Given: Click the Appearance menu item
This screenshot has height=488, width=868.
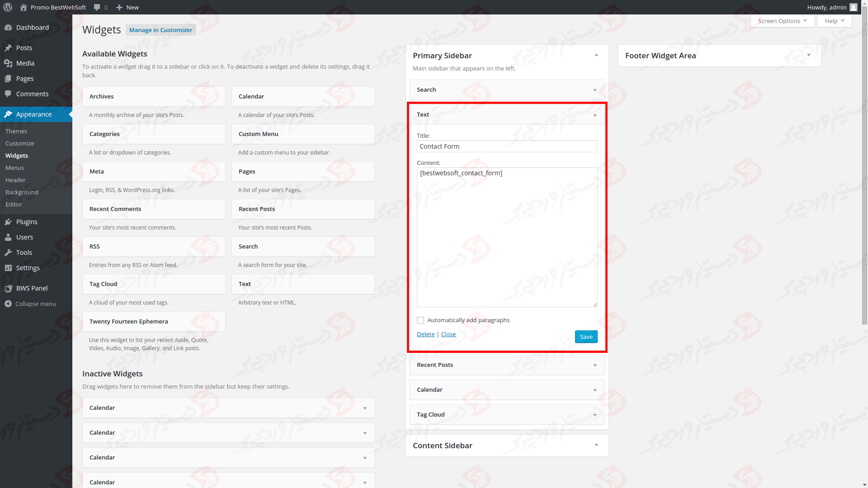Looking at the screenshot, I should (x=33, y=114).
